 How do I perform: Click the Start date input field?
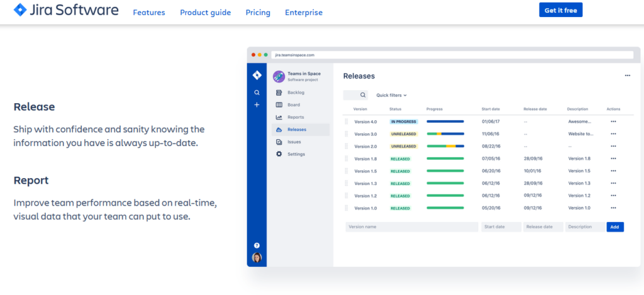coord(501,227)
